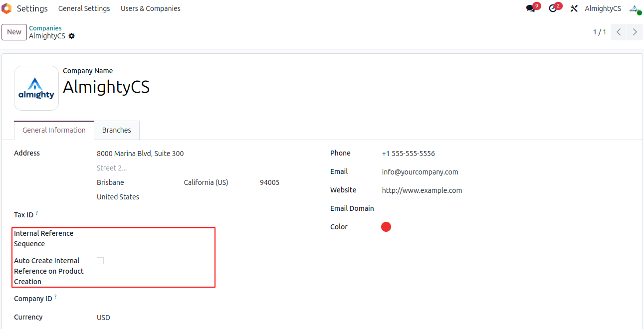Image resolution: width=644 pixels, height=329 pixels.
Task: Click the user avatar in top bar
Action: click(635, 8)
